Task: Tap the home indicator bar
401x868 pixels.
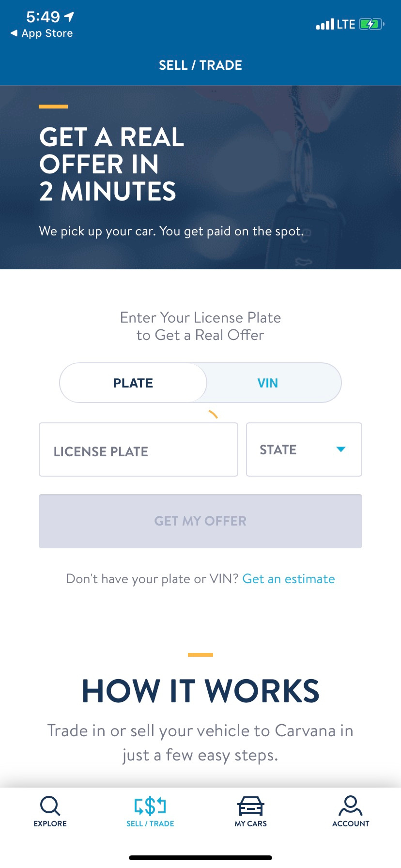Action: coord(200,858)
